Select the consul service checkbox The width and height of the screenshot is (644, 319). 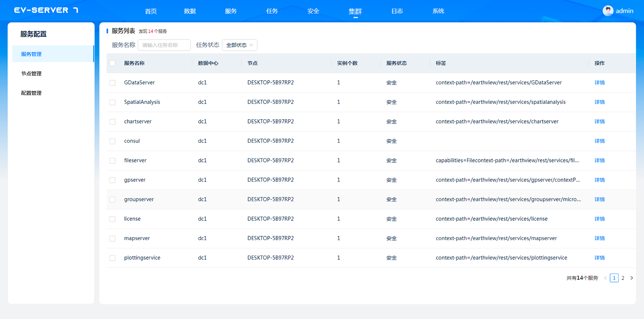click(x=112, y=141)
